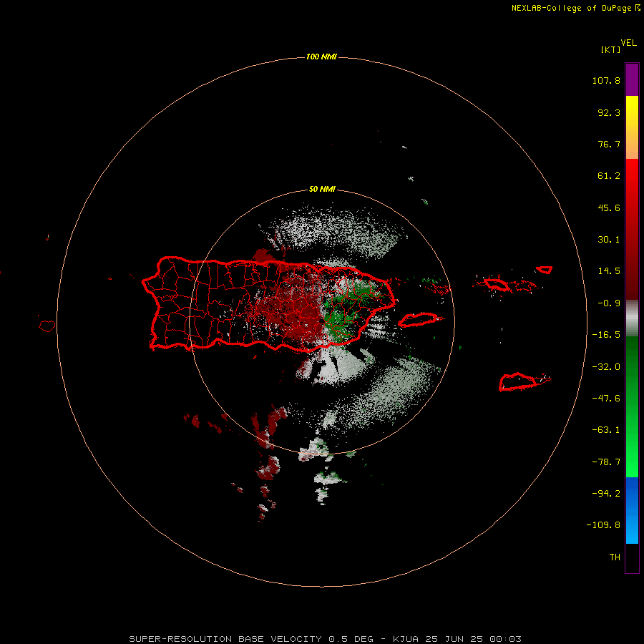The width and height of the screenshot is (644, 644).
Task: Click the Super-Resolution Base Velocity caption
Action: coord(325,639)
